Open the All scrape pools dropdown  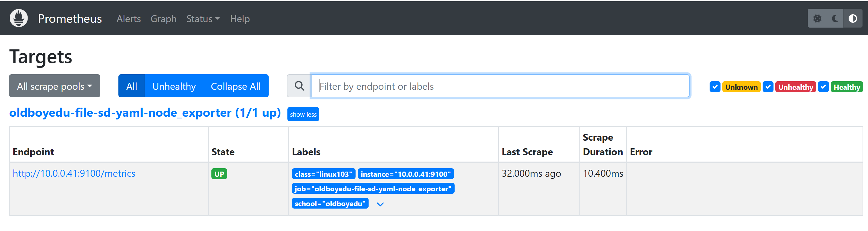tap(55, 86)
